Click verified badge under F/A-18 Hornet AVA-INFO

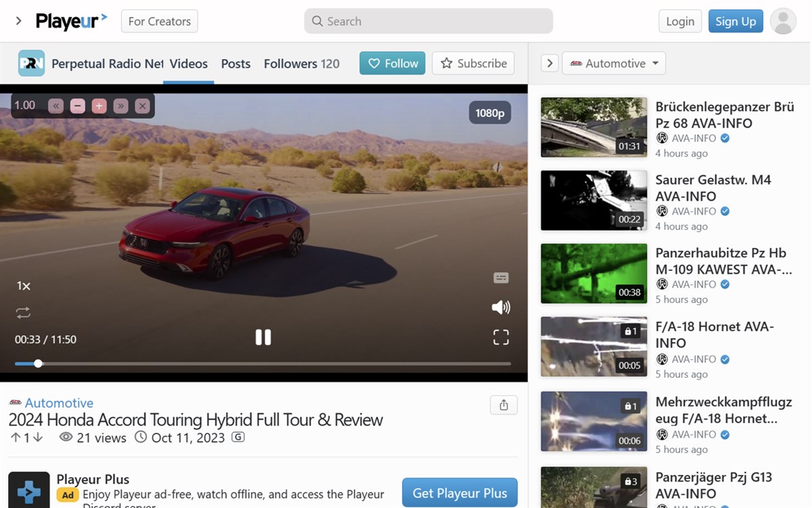pyautogui.click(x=725, y=359)
